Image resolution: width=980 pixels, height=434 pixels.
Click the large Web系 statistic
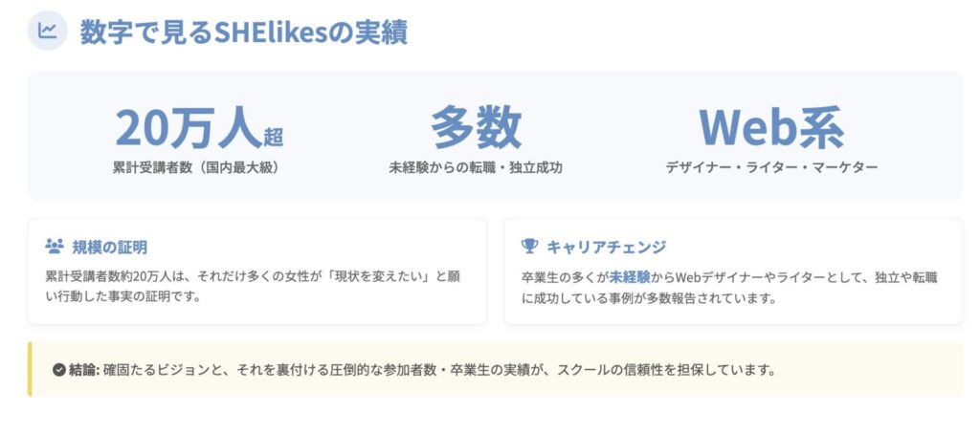(770, 128)
